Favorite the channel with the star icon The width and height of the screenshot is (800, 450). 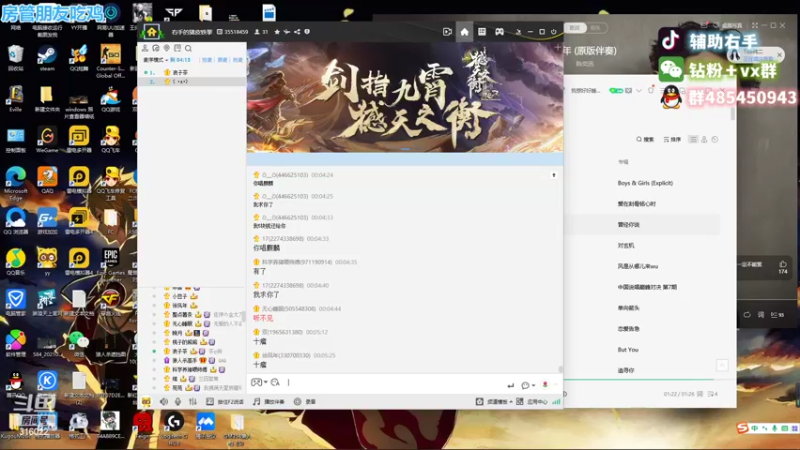click(x=277, y=32)
